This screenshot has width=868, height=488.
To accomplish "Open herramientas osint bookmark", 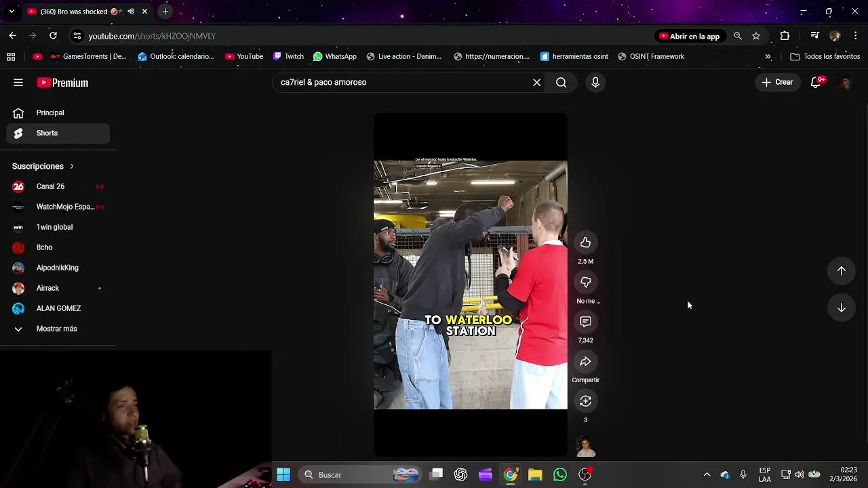I will tap(574, 57).
